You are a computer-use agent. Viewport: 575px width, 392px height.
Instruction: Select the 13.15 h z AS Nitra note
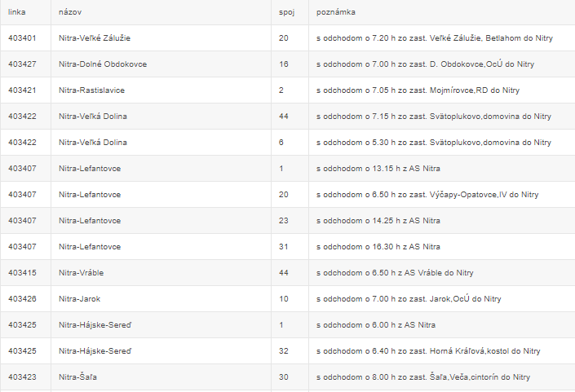coord(378,169)
